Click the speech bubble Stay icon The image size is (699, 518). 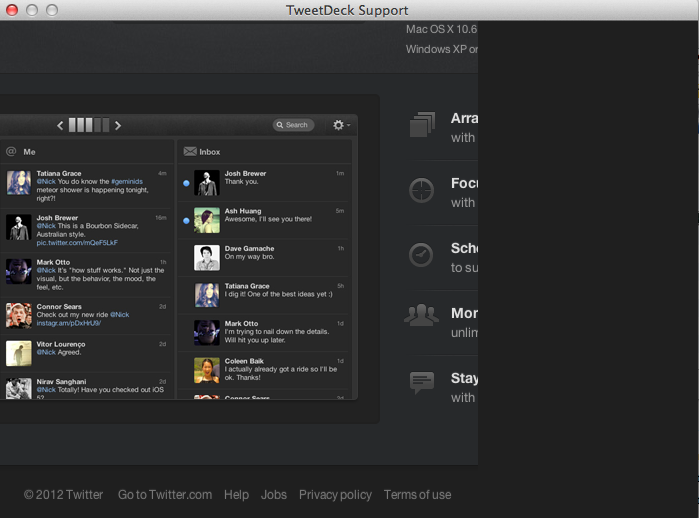pyautogui.click(x=422, y=382)
